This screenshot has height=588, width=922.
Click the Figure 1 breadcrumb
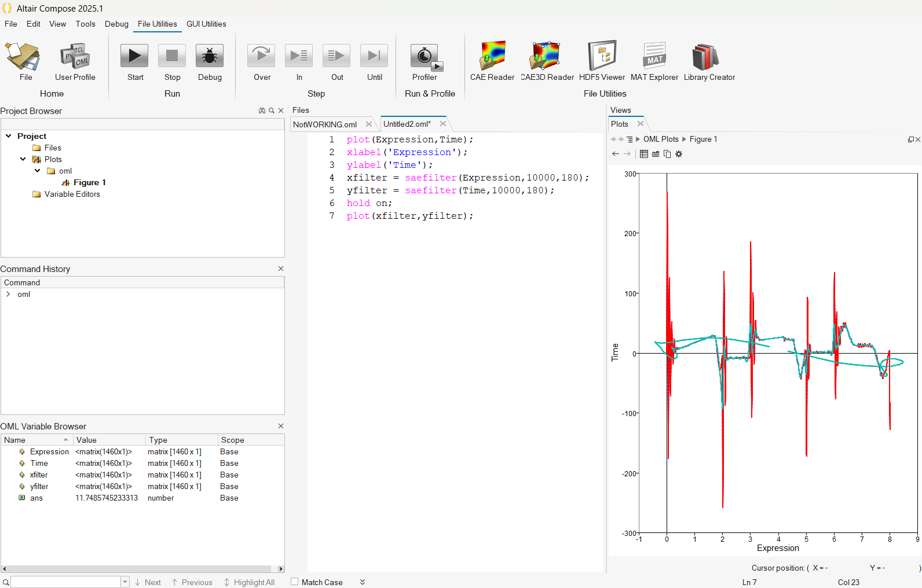click(703, 139)
